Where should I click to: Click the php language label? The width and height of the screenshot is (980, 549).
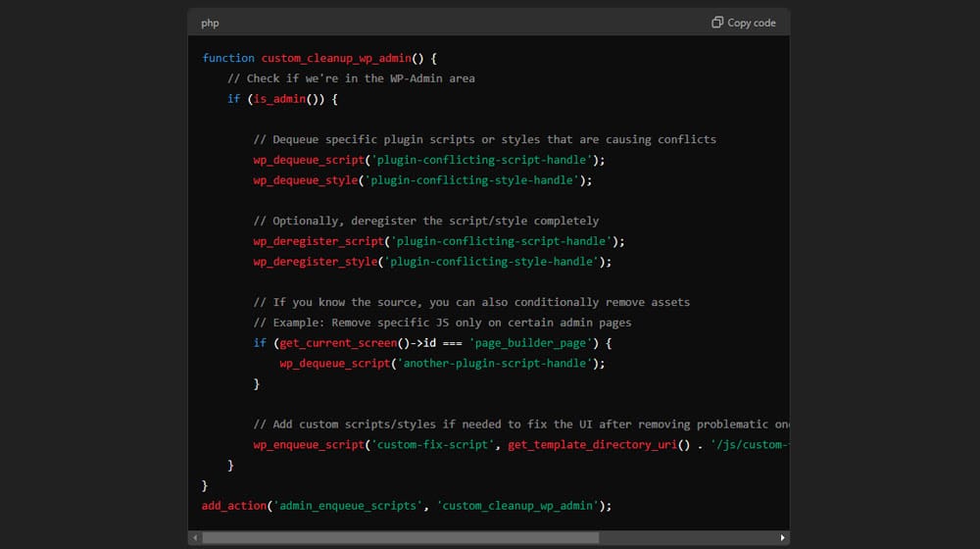pyautogui.click(x=210, y=24)
